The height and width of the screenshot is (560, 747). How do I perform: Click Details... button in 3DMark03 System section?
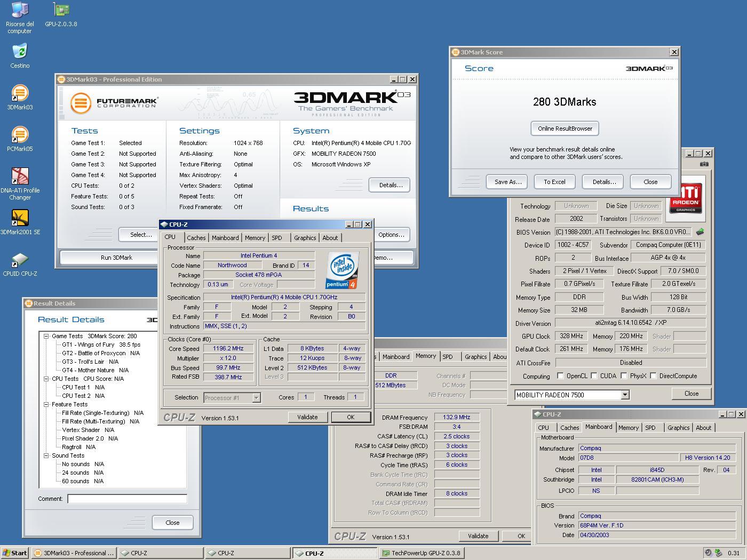(x=391, y=185)
